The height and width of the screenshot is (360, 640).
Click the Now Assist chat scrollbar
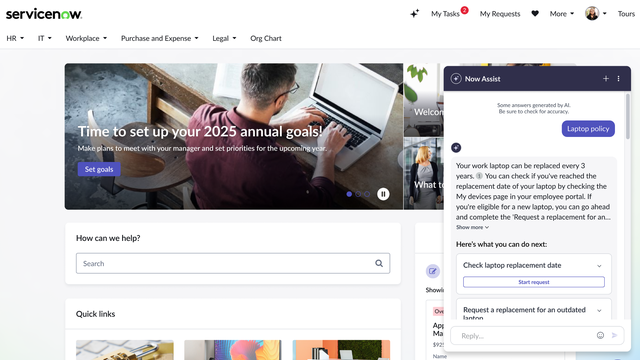click(x=628, y=117)
